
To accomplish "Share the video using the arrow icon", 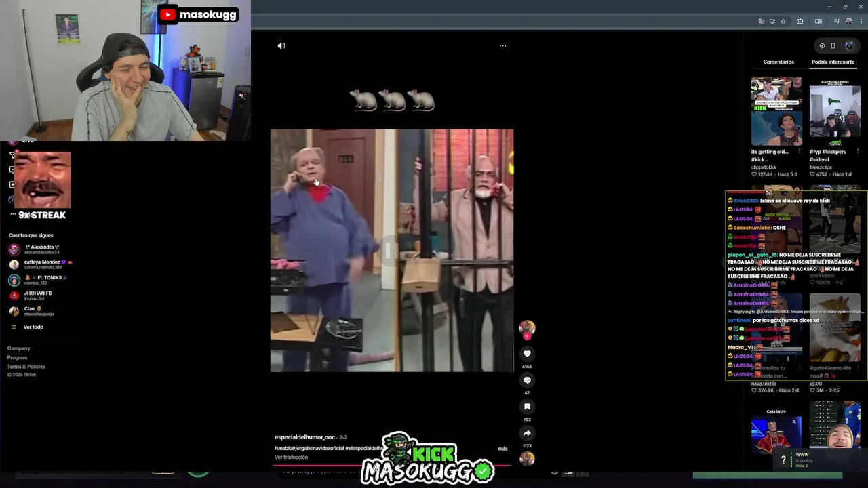I will tap(527, 433).
